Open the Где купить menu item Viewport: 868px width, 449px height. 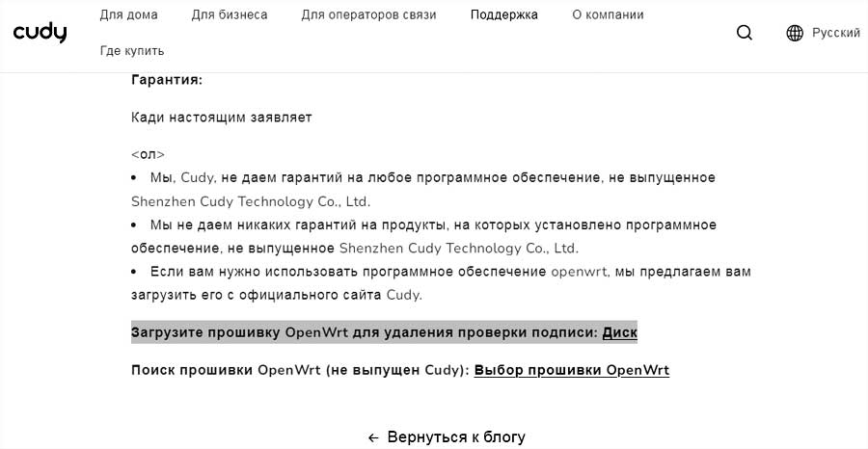pyautogui.click(x=132, y=51)
